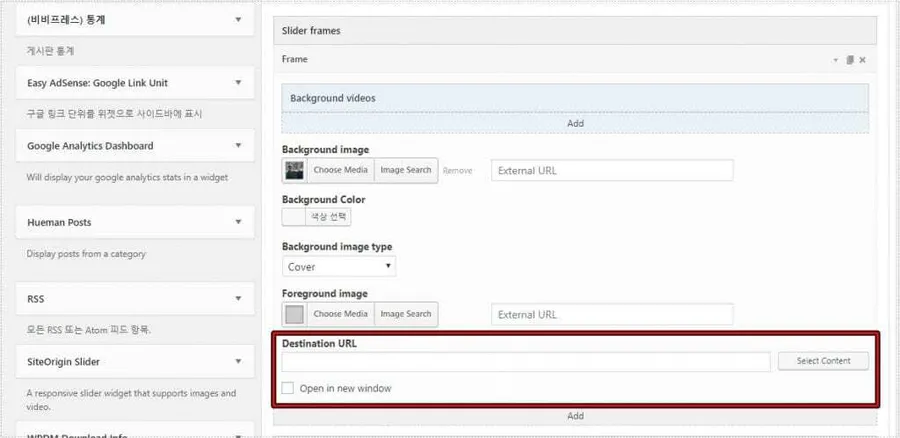
Task: Click Choose Media for Foreground image
Action: pos(340,314)
